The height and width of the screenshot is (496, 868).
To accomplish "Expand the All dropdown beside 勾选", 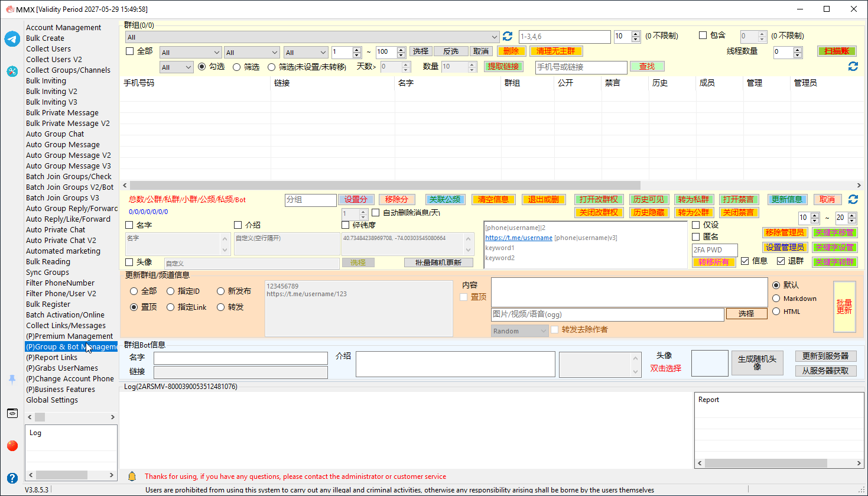I will 176,67.
